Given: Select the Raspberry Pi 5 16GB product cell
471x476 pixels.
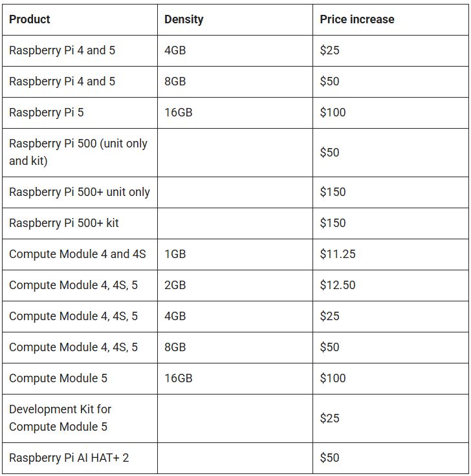Looking at the screenshot, I should click(47, 113).
